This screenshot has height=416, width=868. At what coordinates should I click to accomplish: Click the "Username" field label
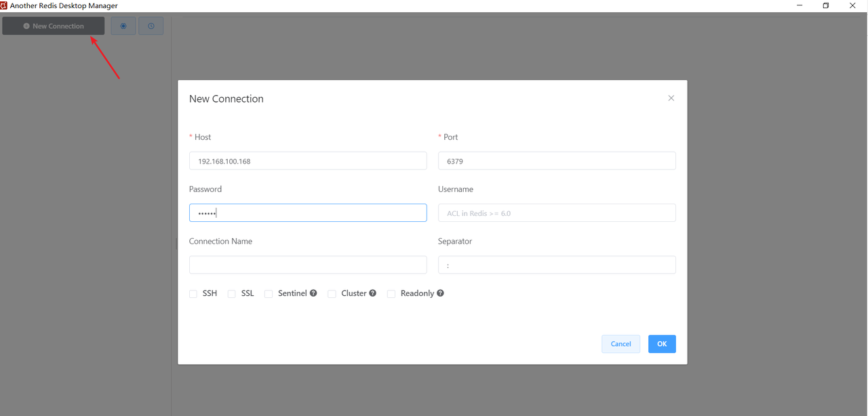[456, 189]
